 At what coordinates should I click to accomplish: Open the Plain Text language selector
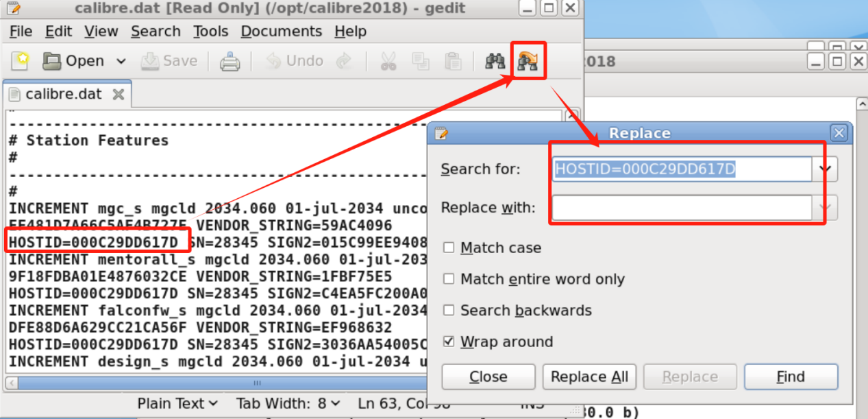click(x=177, y=403)
